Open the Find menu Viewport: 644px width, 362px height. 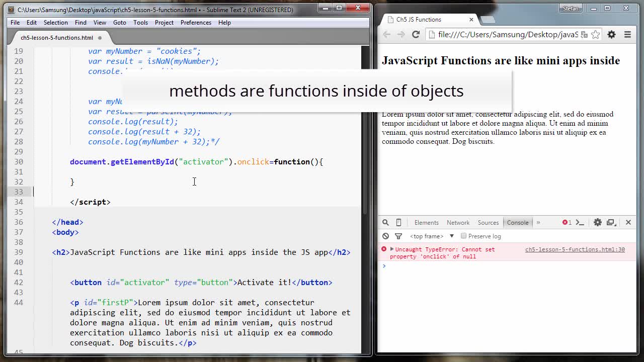80,22
